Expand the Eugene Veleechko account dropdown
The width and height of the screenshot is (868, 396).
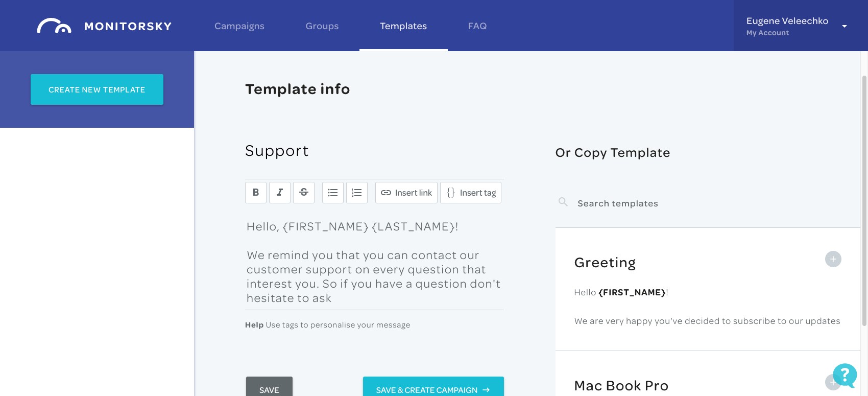845,26
